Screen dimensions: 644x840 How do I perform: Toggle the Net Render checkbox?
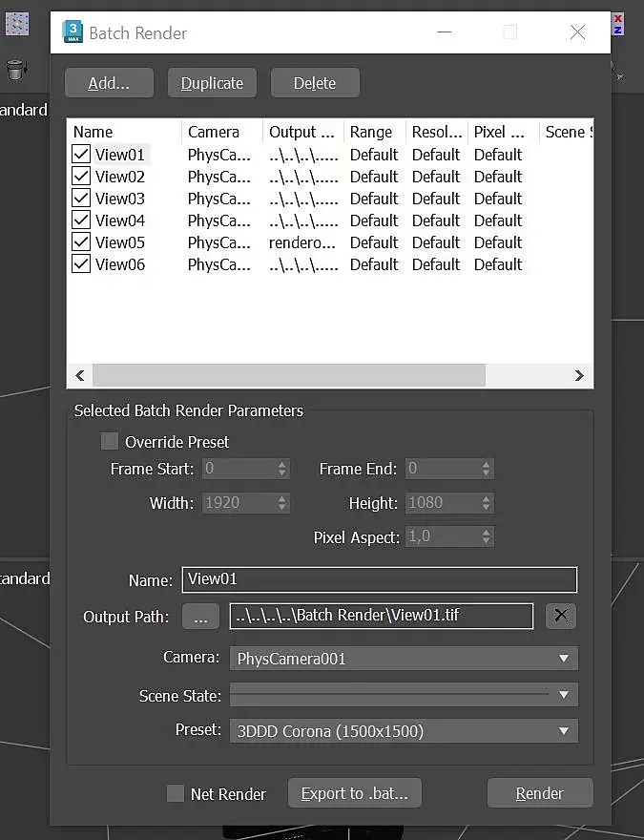coord(175,793)
